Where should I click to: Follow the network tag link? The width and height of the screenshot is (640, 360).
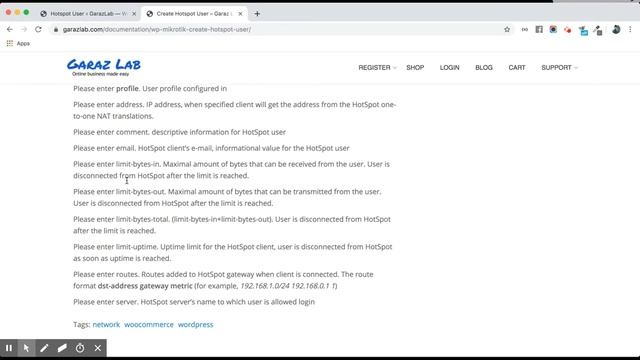point(106,324)
